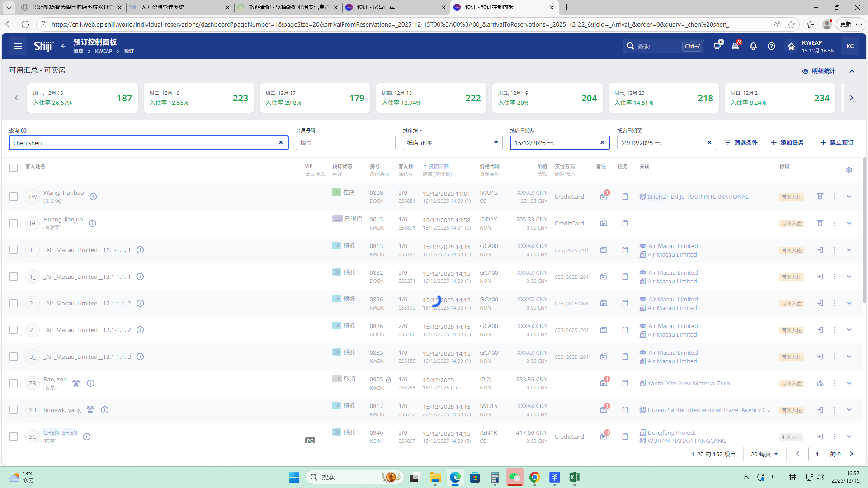Click the KWEAP breadcrumb item
The width and height of the screenshot is (868, 488).
click(104, 51)
